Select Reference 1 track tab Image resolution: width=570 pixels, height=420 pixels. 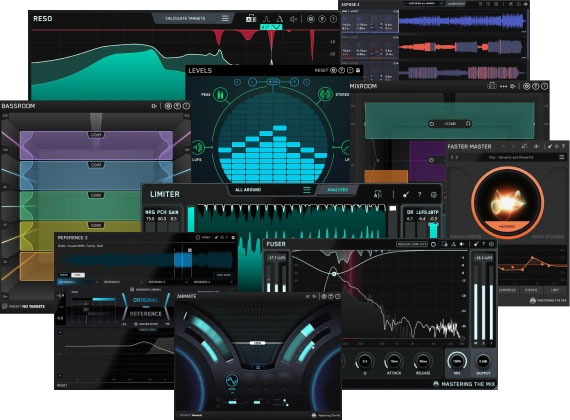point(77,282)
